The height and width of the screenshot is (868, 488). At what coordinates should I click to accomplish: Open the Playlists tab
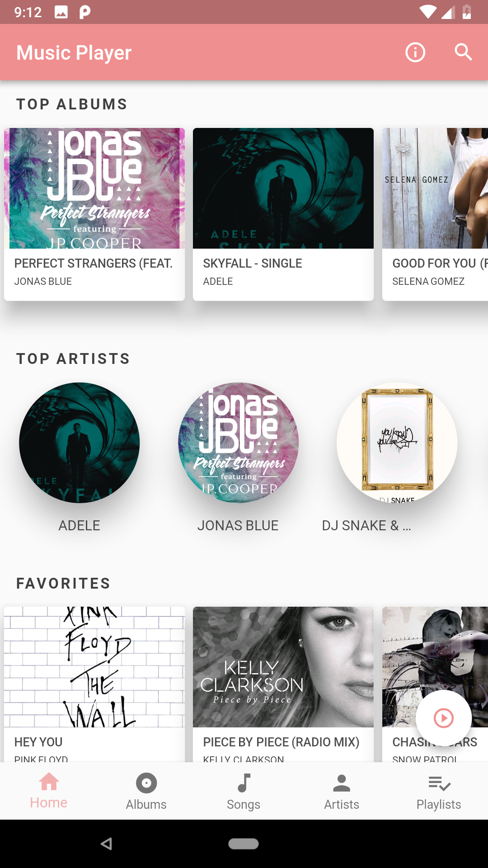pos(439,791)
